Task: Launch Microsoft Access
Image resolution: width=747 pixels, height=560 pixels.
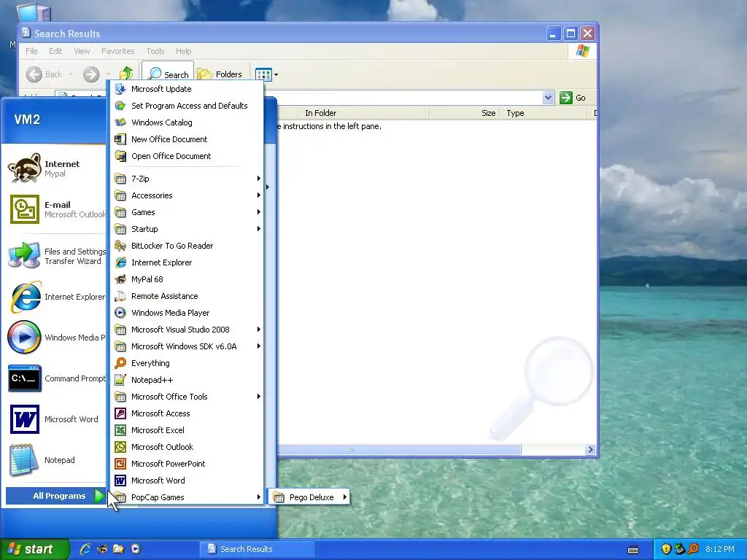Action: 187,413
